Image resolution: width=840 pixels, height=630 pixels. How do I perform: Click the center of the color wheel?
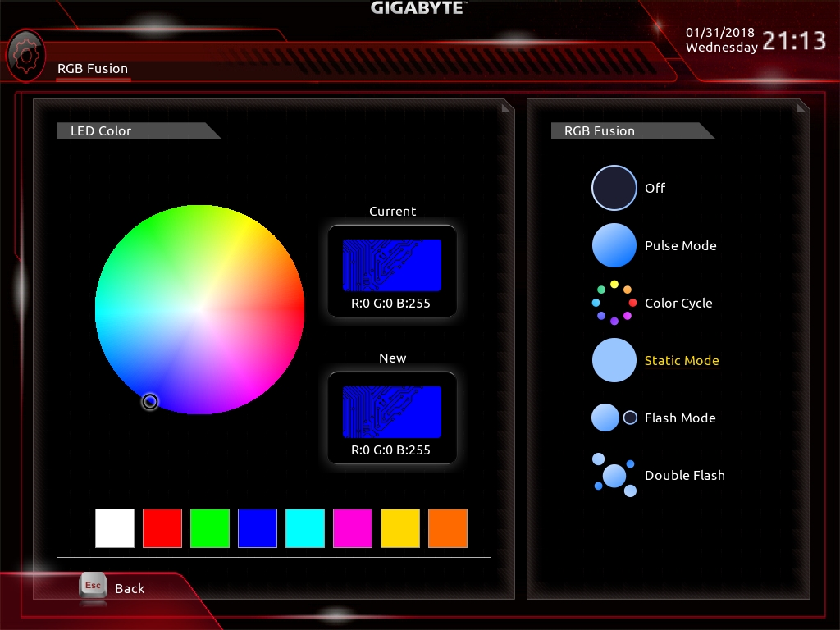click(x=200, y=309)
